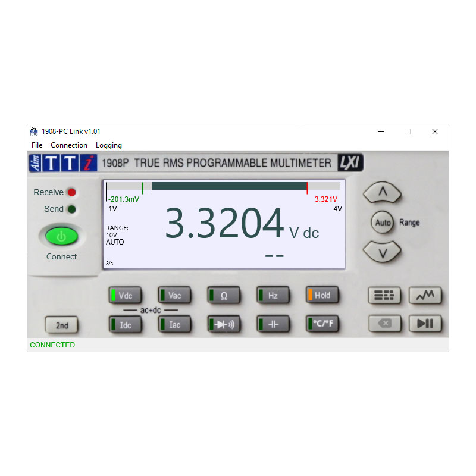Image resolution: width=476 pixels, height=476 pixels.
Task: Click the Connect label
Action: (61, 256)
